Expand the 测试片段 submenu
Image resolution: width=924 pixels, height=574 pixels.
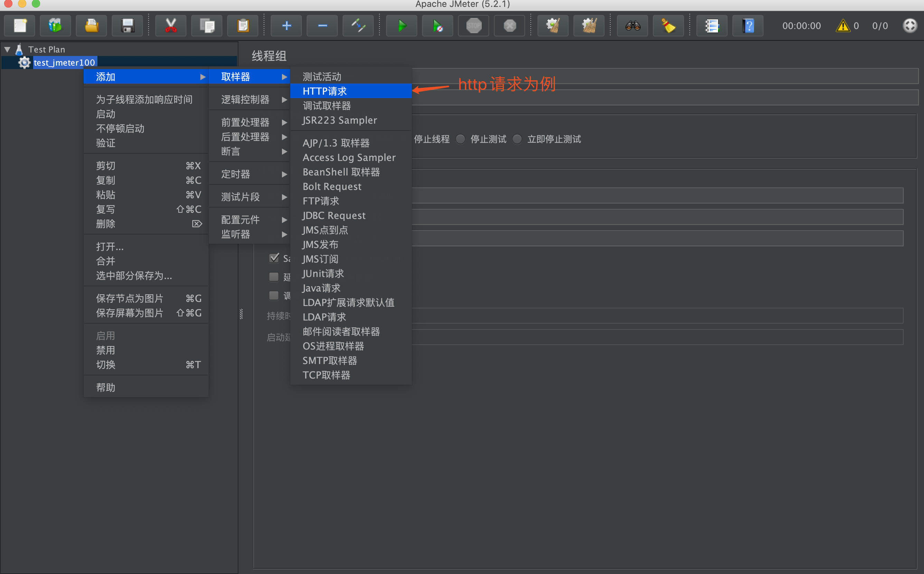pos(249,197)
